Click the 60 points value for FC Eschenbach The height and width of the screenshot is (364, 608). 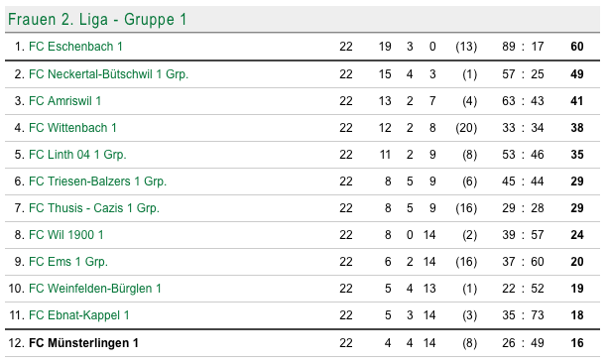pyautogui.click(x=577, y=47)
